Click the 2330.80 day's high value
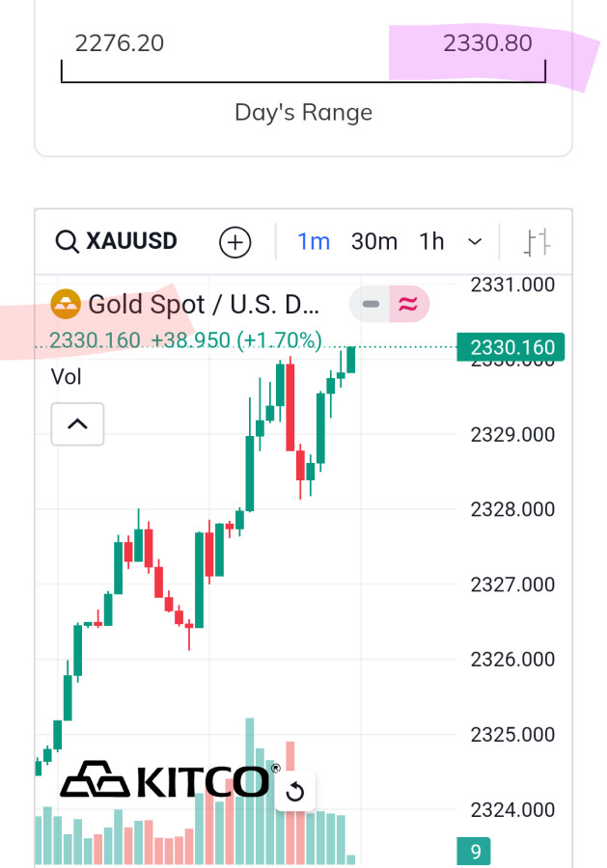The width and height of the screenshot is (607, 868). [x=487, y=43]
